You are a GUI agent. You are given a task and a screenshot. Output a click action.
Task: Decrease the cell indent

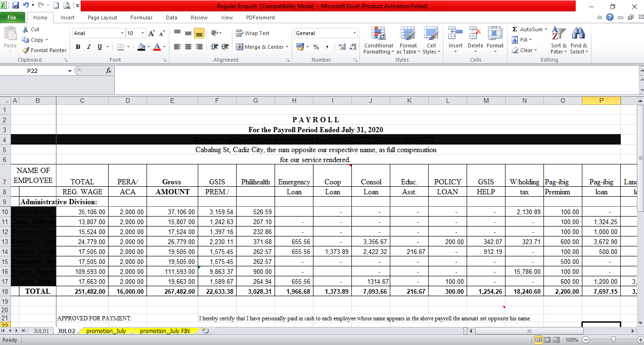(x=214, y=47)
